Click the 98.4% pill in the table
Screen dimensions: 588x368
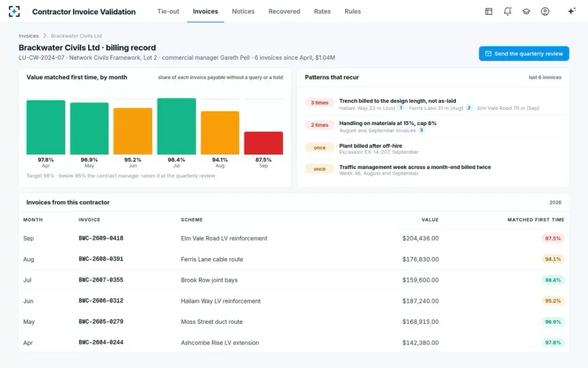[553, 280]
